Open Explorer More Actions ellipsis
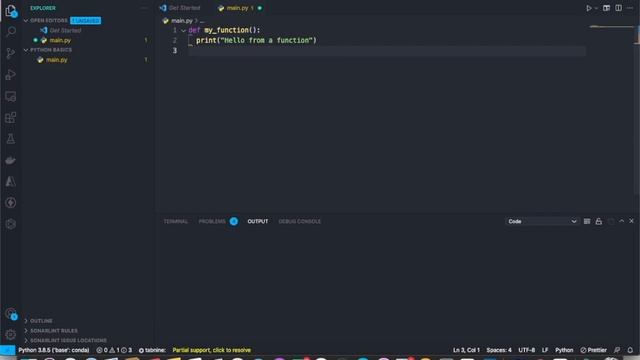 click(143, 8)
